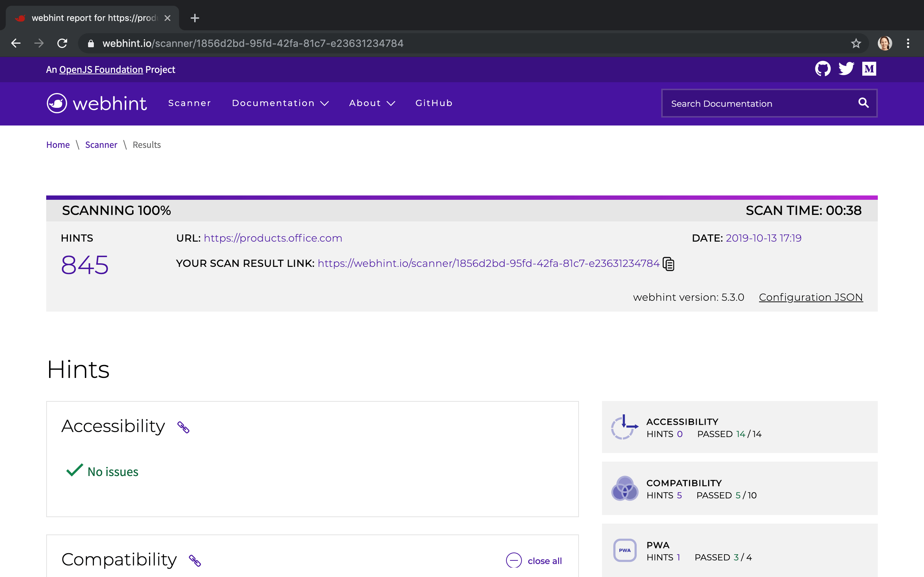Click the copy link icon next to scan result
924x577 pixels.
(669, 264)
